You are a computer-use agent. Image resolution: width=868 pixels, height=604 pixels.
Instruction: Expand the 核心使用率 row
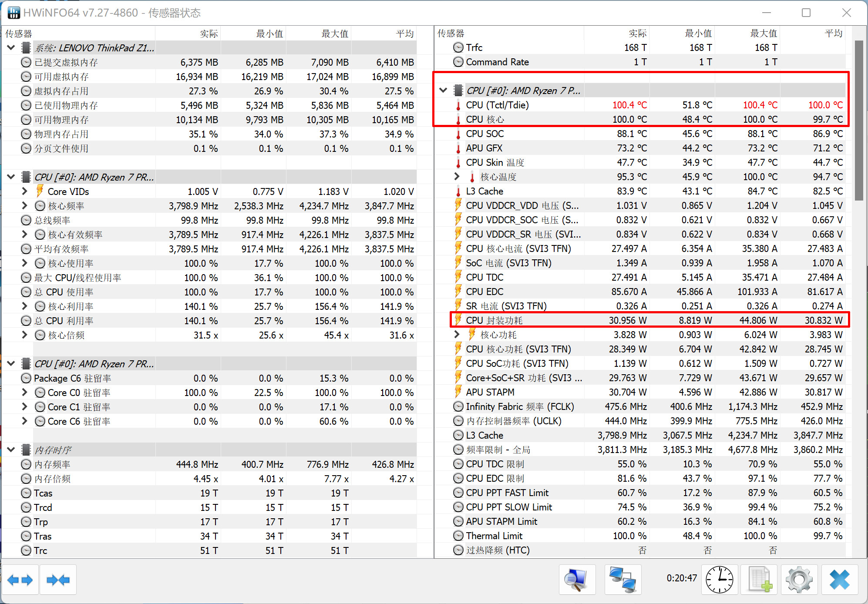(x=25, y=263)
